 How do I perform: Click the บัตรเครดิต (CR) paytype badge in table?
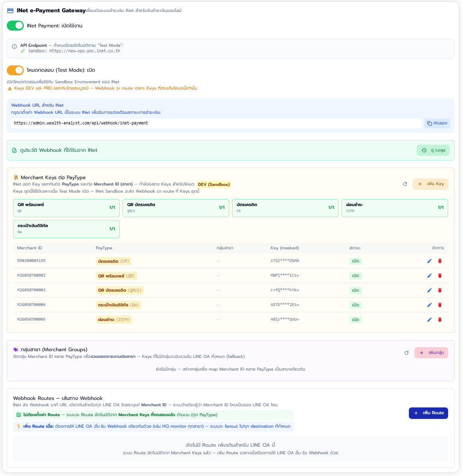coord(113,261)
